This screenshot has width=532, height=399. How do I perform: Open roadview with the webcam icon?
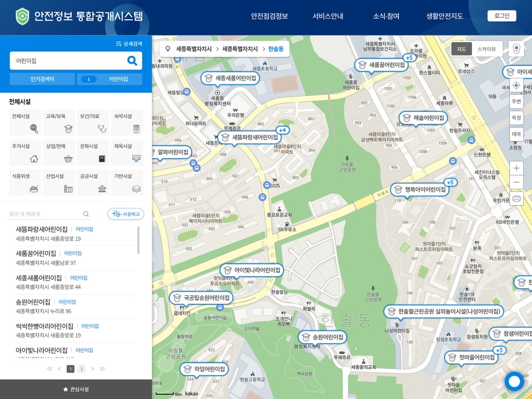516,49
